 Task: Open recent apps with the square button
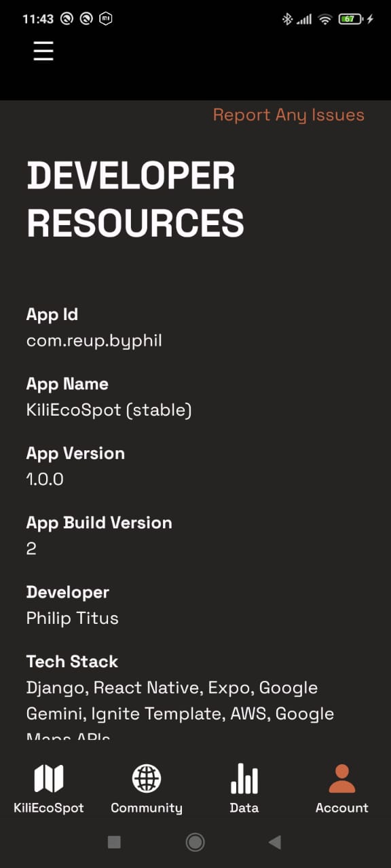[x=115, y=842]
